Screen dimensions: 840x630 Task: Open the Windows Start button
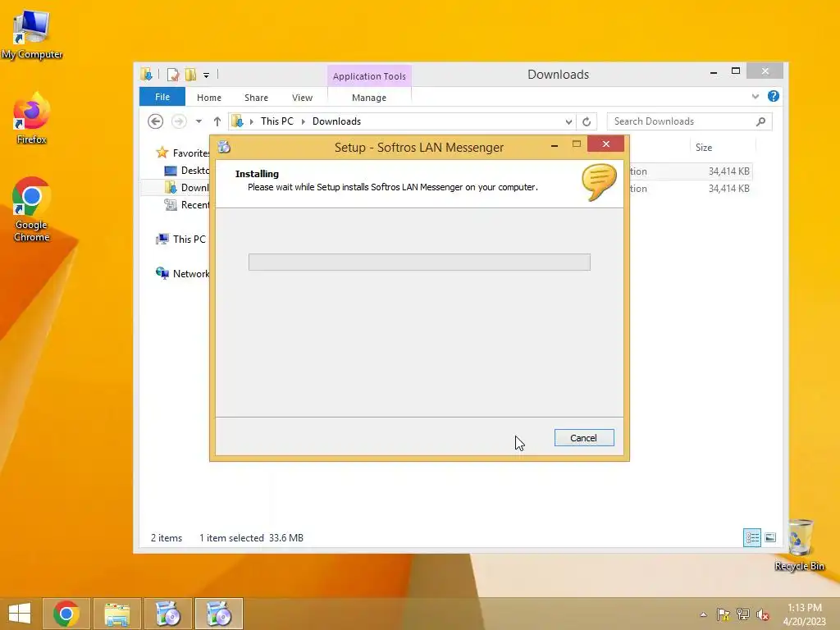point(20,614)
